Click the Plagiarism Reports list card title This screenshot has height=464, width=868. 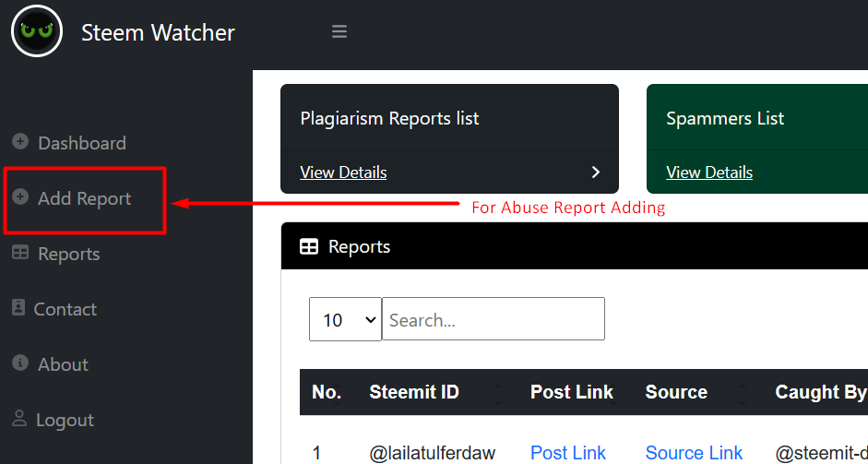tap(389, 118)
